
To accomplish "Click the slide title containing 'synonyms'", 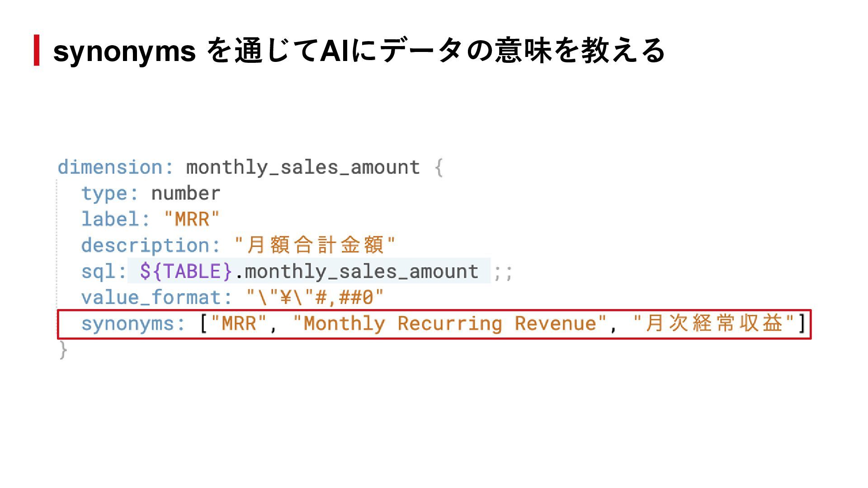I will coord(359,51).
